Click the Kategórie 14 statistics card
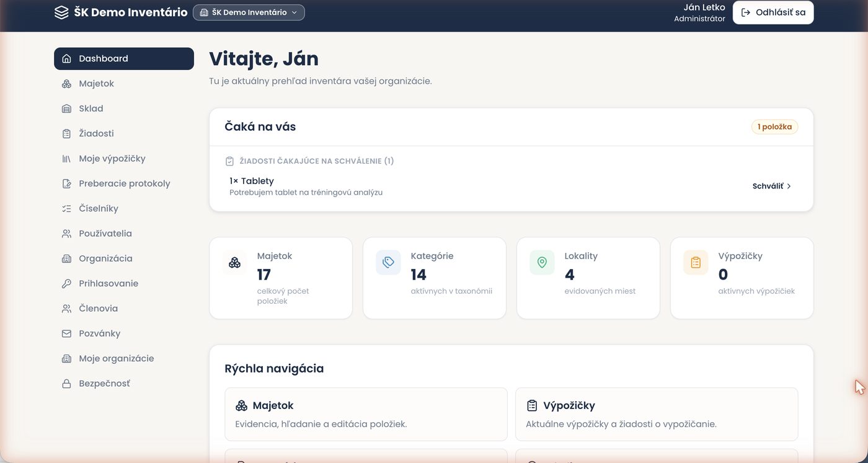The height and width of the screenshot is (463, 868). click(x=435, y=278)
